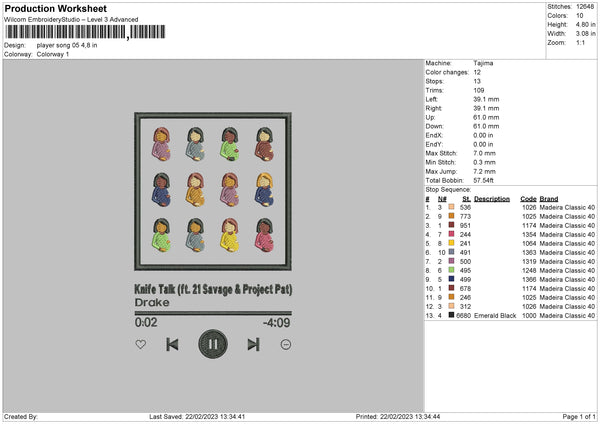Viewport: 600px width, 424px height.
Task: Click the elapsed time '0:02'
Action: pyautogui.click(x=146, y=323)
